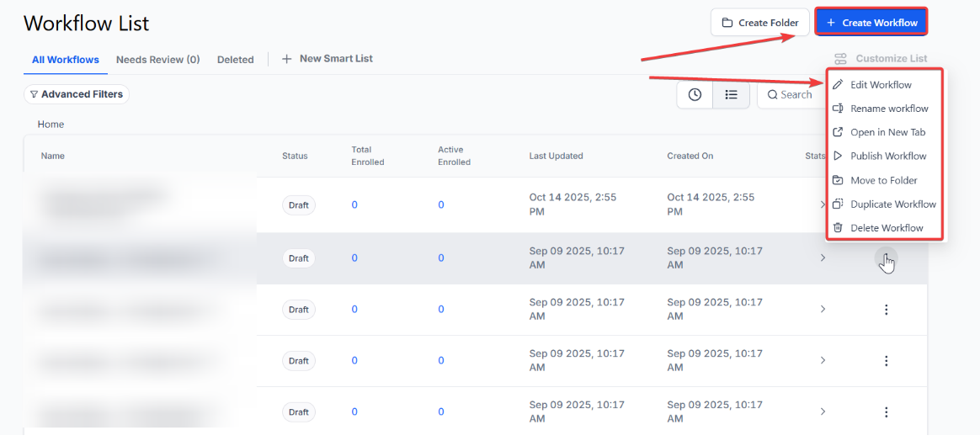The width and height of the screenshot is (980, 446).
Task: Select Edit Workflow from context menu
Action: pos(881,85)
